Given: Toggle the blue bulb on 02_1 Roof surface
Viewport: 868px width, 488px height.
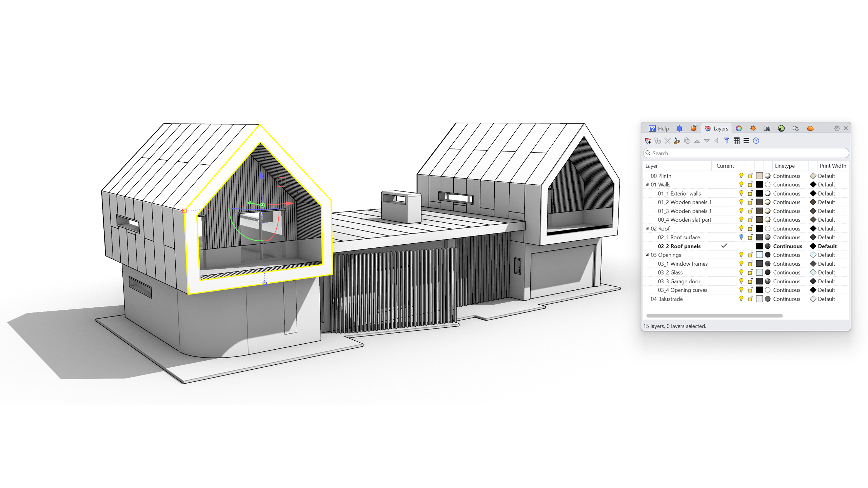Looking at the screenshot, I should [742, 237].
